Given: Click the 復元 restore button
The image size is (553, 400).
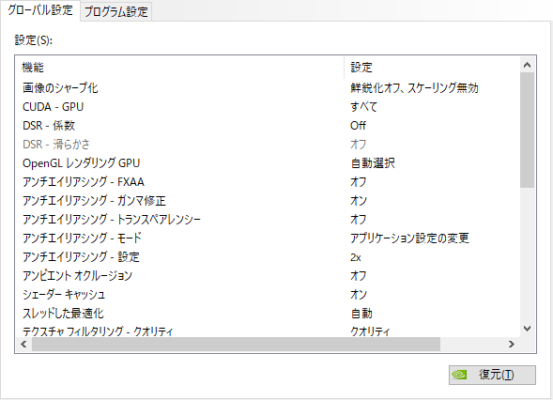Looking at the screenshot, I should (492, 375).
